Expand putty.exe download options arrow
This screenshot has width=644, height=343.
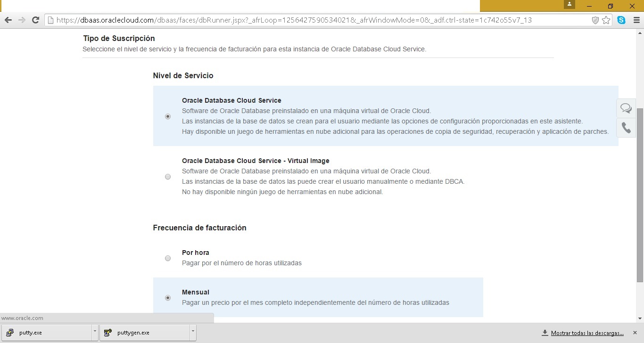[x=95, y=332]
